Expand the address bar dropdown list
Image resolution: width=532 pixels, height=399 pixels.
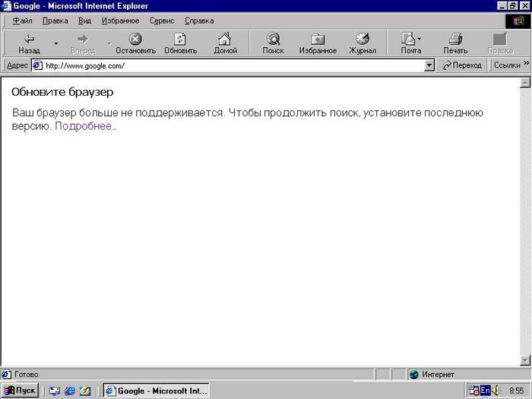(x=429, y=65)
